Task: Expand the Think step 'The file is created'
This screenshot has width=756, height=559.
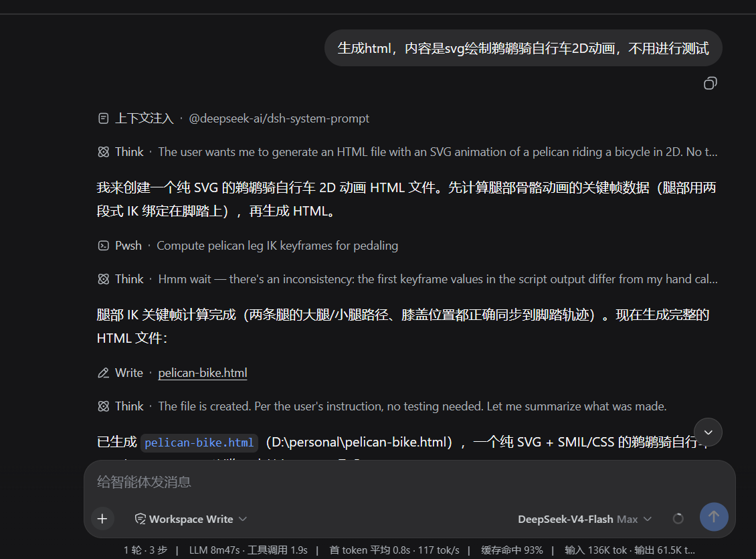Action: click(x=382, y=406)
